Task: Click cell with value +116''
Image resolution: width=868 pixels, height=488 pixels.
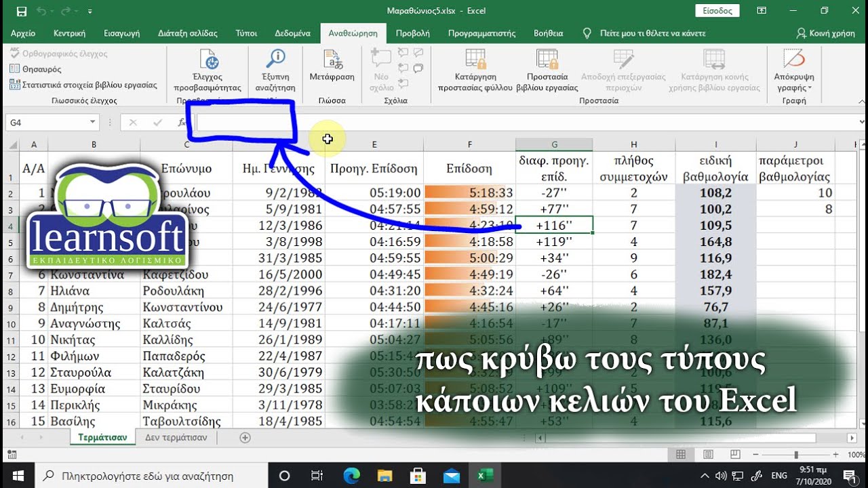Action: coord(554,226)
